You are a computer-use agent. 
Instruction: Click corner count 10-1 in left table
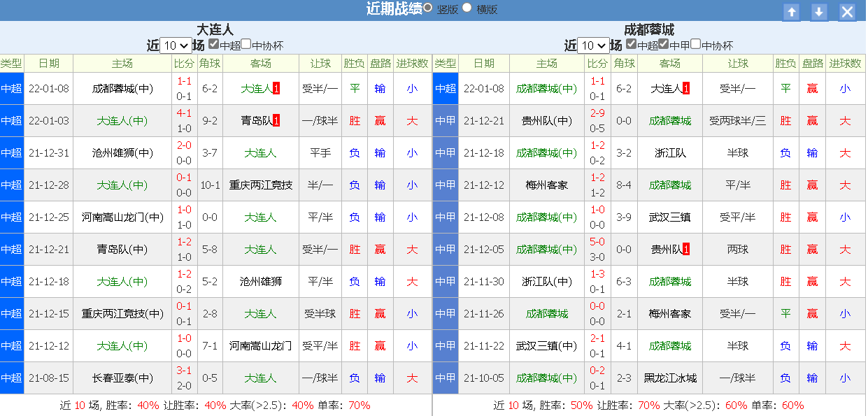(210, 185)
